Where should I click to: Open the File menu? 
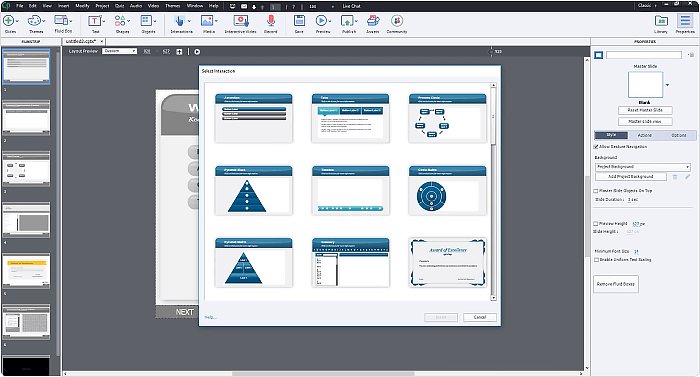[x=20, y=6]
